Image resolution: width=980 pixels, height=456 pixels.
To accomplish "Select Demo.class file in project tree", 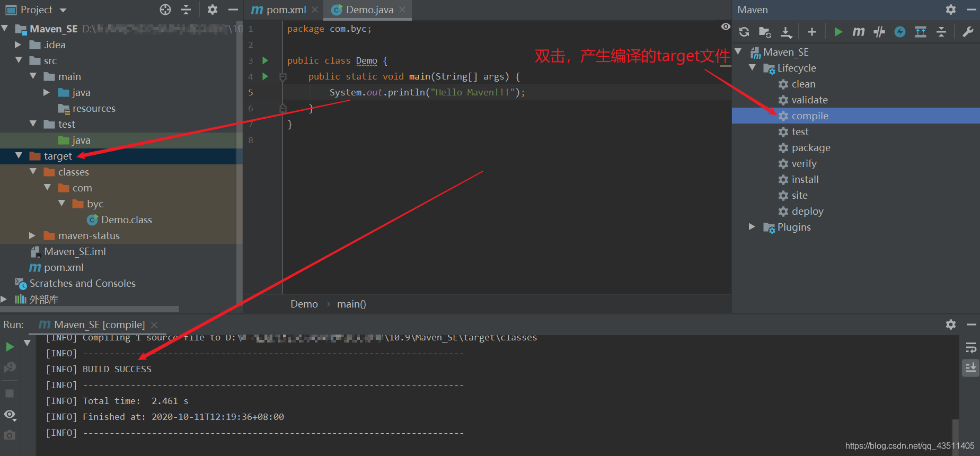I will tap(120, 220).
